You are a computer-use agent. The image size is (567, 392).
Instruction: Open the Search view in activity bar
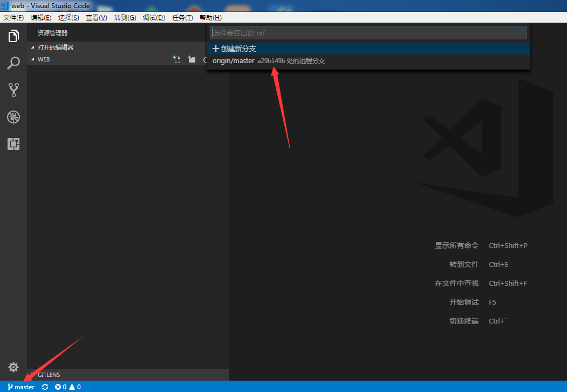click(x=13, y=63)
